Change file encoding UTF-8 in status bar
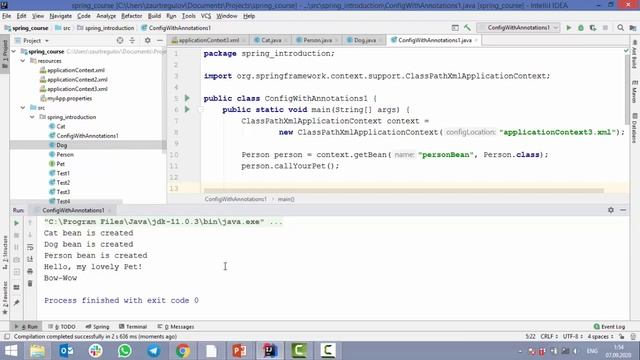The image size is (640, 360). (573, 337)
